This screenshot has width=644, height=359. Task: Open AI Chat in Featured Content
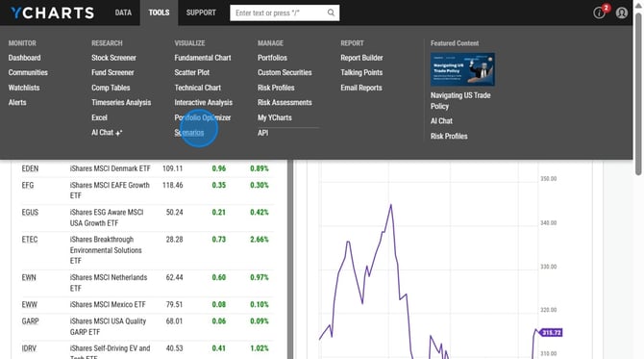(441, 121)
